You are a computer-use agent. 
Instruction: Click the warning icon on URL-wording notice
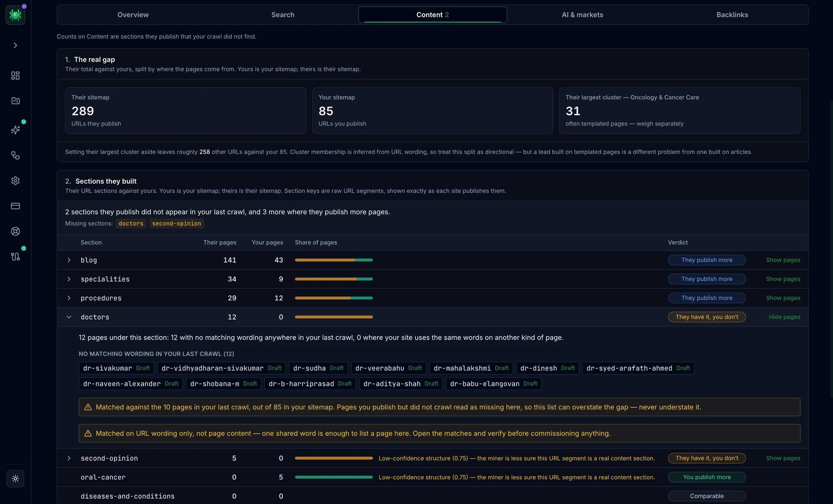88,434
